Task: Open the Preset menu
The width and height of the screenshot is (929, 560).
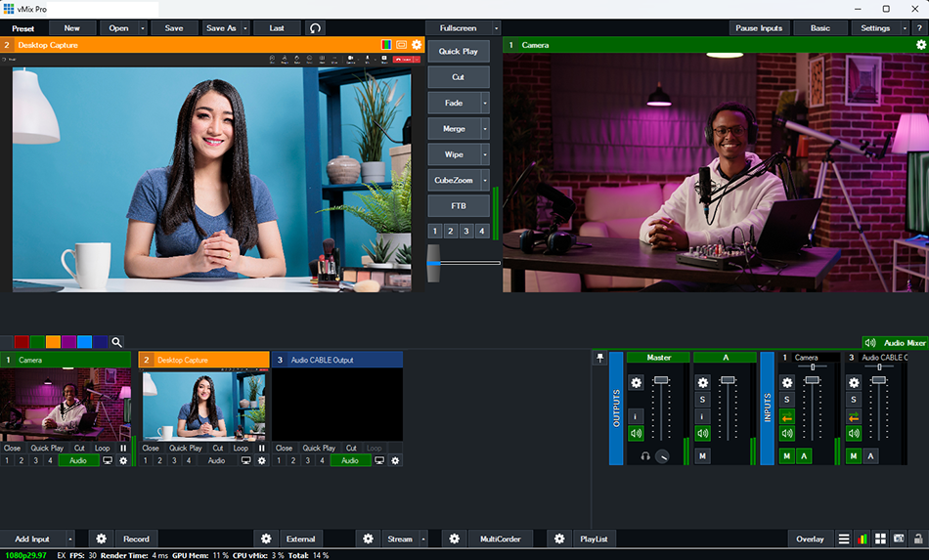Action: [22, 28]
